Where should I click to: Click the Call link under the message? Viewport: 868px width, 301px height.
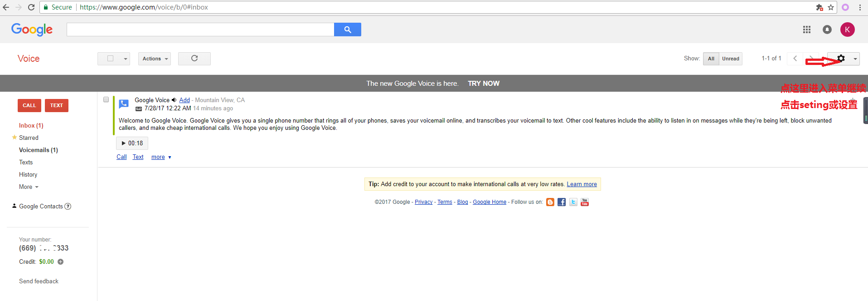(x=121, y=157)
